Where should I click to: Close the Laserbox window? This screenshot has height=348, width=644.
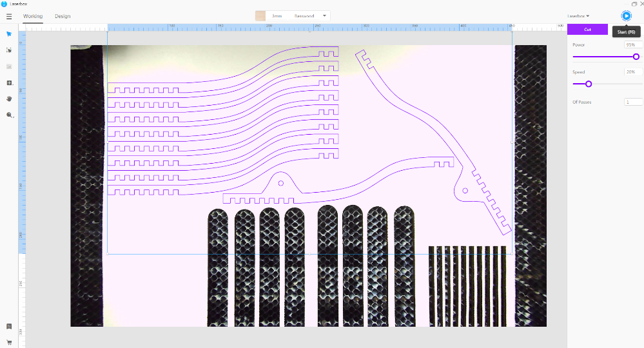point(641,4)
